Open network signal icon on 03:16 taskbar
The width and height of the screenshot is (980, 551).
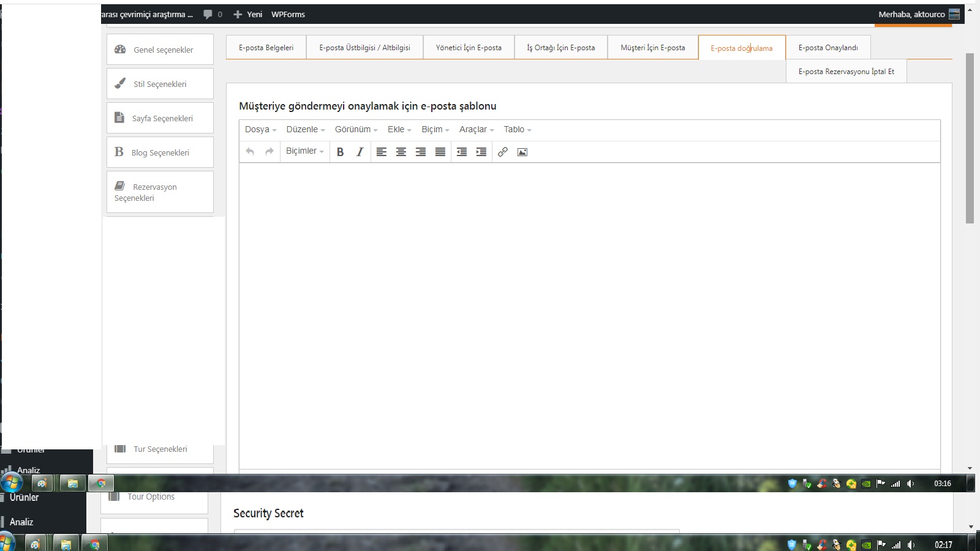[895, 484]
